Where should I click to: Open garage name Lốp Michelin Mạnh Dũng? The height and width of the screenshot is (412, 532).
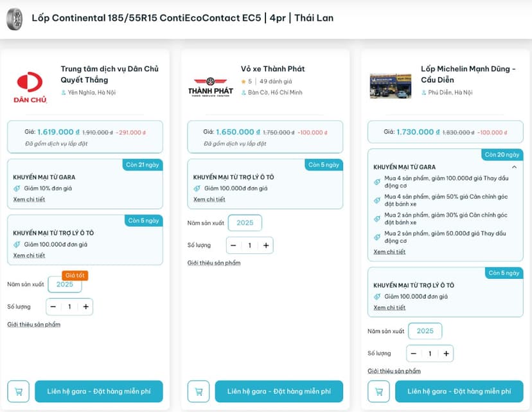pos(468,75)
